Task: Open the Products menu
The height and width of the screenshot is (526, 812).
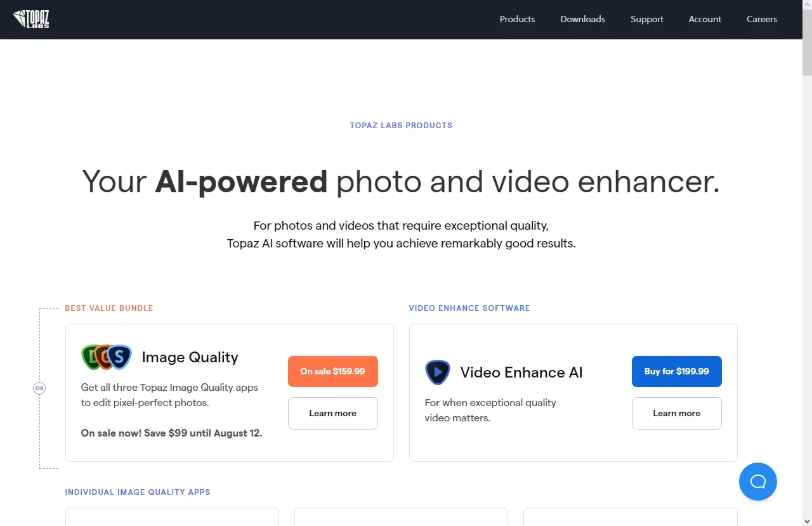Action: tap(517, 19)
